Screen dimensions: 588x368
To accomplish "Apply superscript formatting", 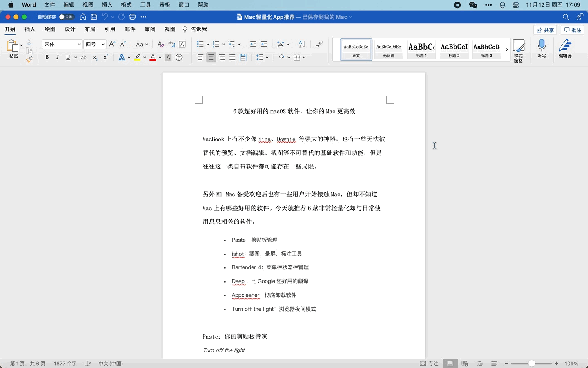I will tap(105, 57).
